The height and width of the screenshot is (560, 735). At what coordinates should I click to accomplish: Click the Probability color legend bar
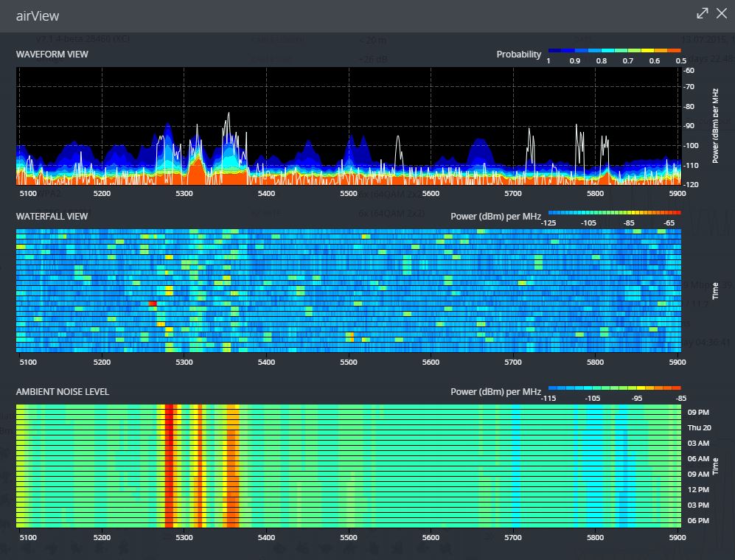pos(614,50)
